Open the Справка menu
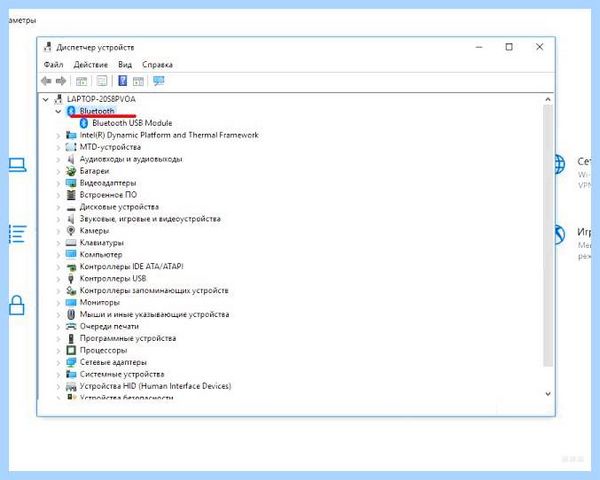Viewport: 600px width, 480px height. 157,65
